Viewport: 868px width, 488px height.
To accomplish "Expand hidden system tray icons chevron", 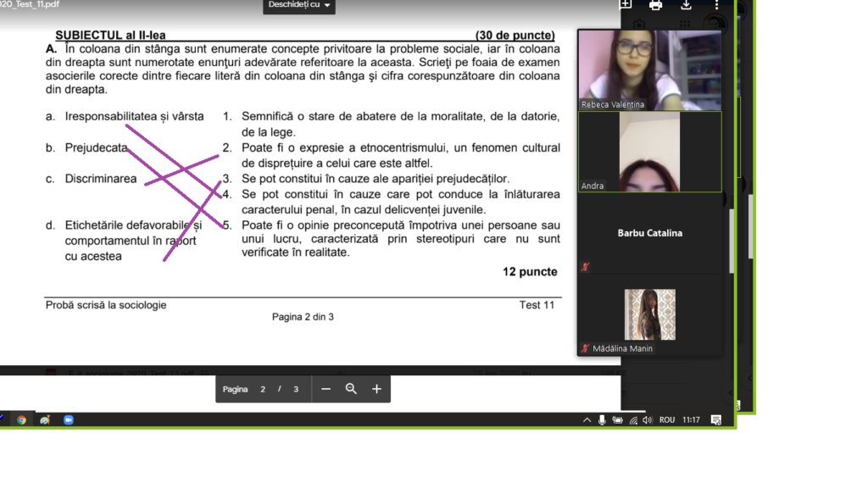I will (587, 419).
